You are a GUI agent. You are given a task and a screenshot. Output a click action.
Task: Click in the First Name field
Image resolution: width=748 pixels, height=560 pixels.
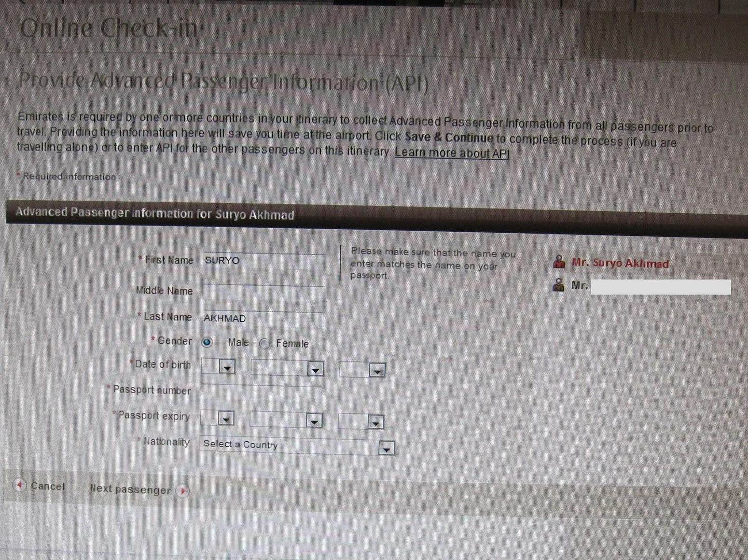263,261
